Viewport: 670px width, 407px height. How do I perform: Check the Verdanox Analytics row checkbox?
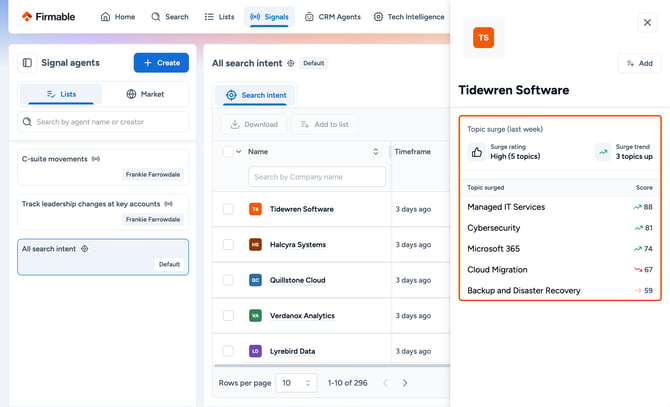(228, 315)
